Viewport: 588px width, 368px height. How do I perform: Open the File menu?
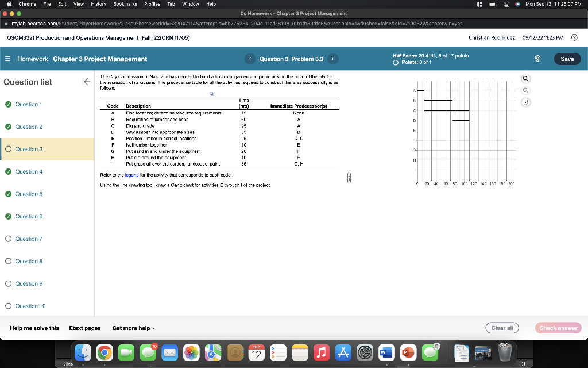(47, 4)
